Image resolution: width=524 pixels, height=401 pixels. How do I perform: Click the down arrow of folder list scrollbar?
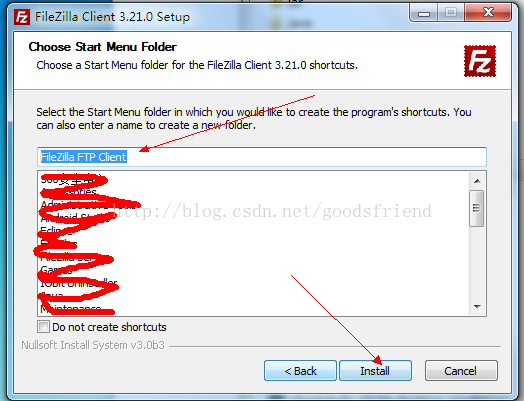click(x=477, y=306)
